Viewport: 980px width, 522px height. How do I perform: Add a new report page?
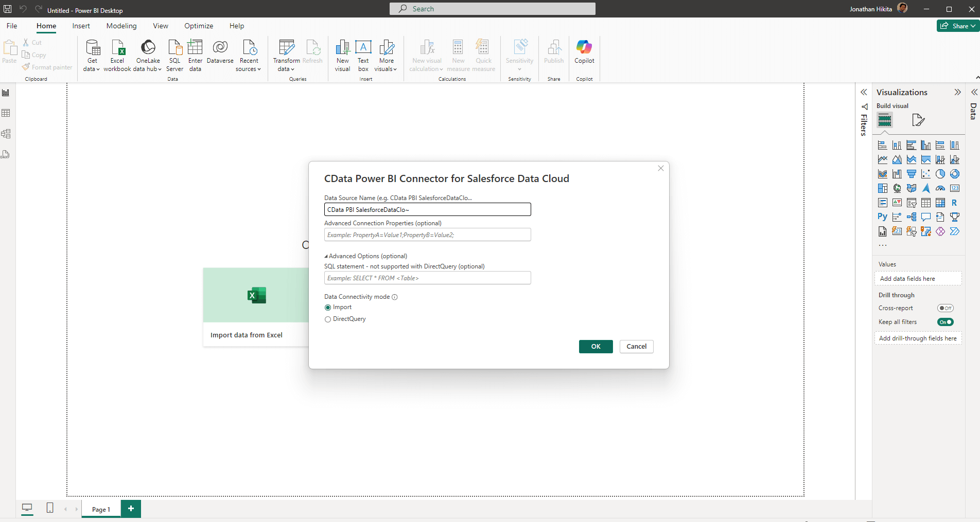pos(131,509)
